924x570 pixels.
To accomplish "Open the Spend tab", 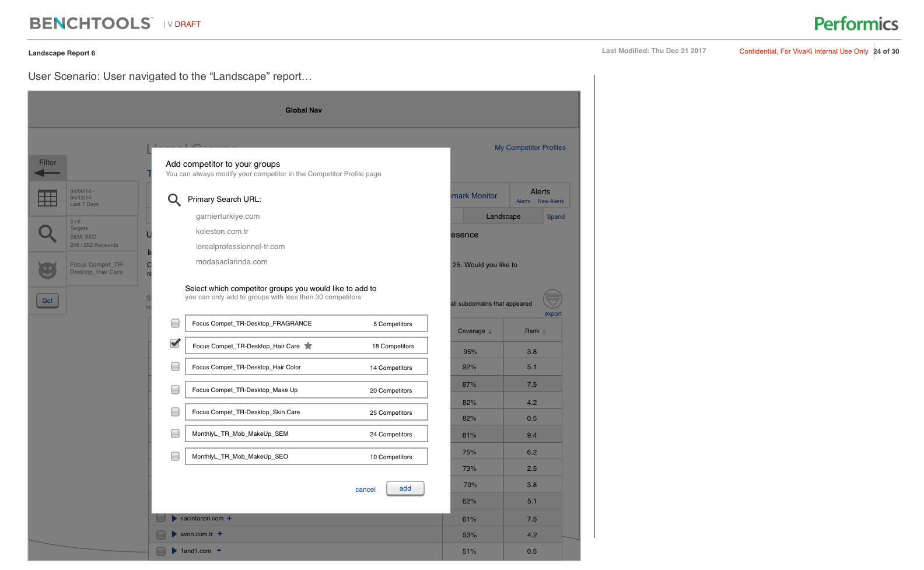I will (555, 216).
